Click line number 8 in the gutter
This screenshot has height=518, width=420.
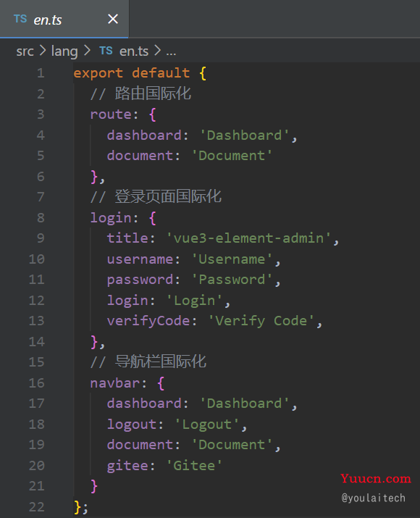tap(41, 218)
